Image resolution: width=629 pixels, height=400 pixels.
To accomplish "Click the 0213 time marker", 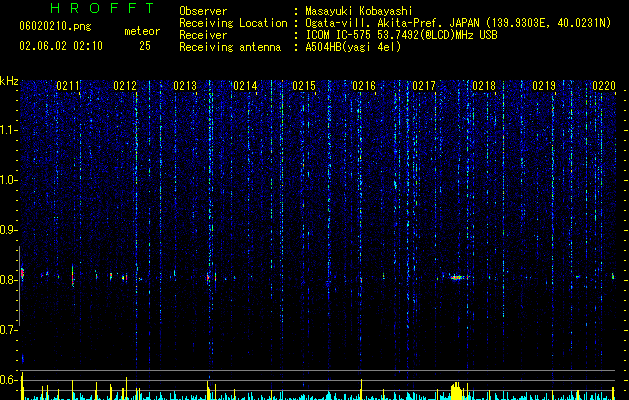I will point(185,86).
